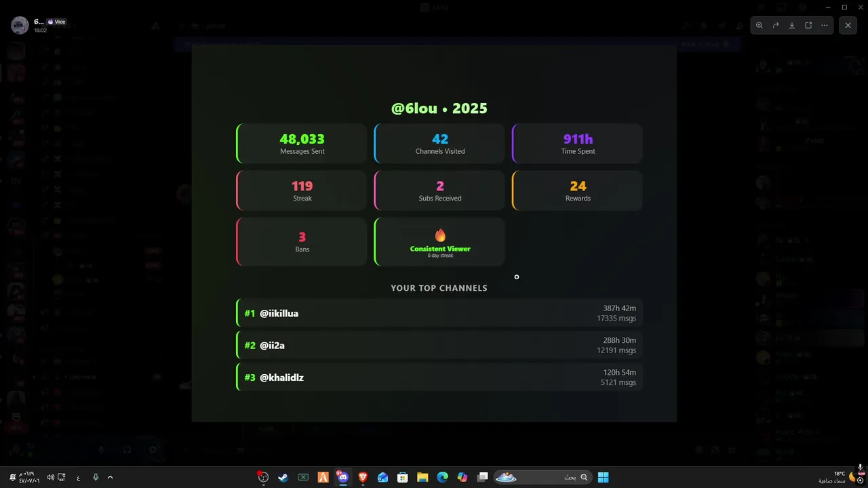Open the Outlook taskbar icon
The height and width of the screenshot is (488, 868).
(x=382, y=477)
